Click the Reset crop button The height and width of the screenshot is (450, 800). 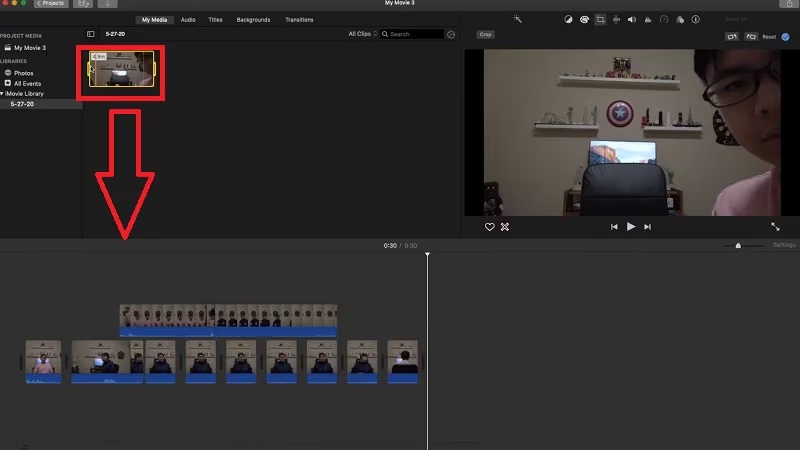(x=769, y=37)
